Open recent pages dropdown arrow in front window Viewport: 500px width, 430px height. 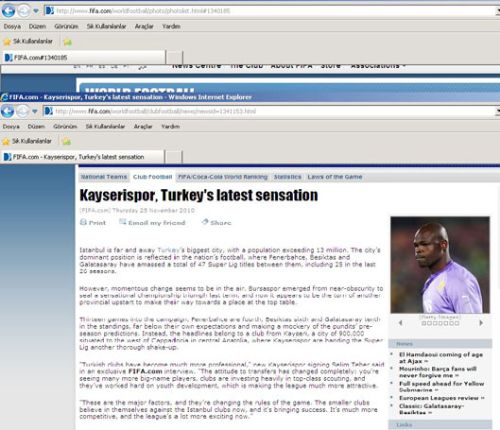tap(35, 111)
